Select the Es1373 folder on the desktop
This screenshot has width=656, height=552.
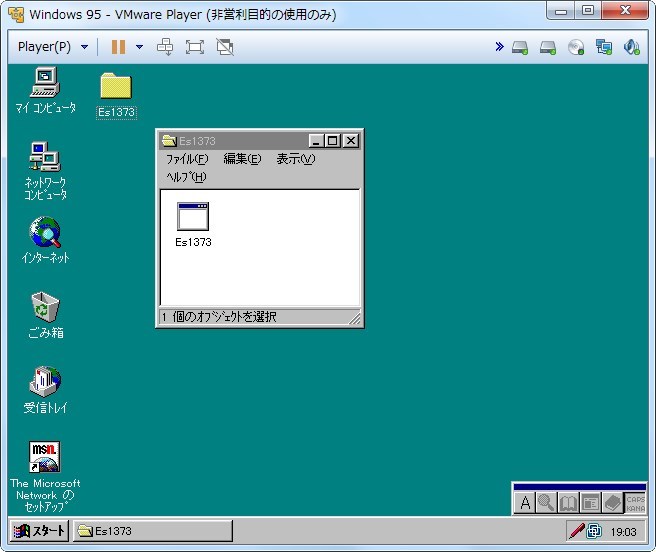click(116, 95)
